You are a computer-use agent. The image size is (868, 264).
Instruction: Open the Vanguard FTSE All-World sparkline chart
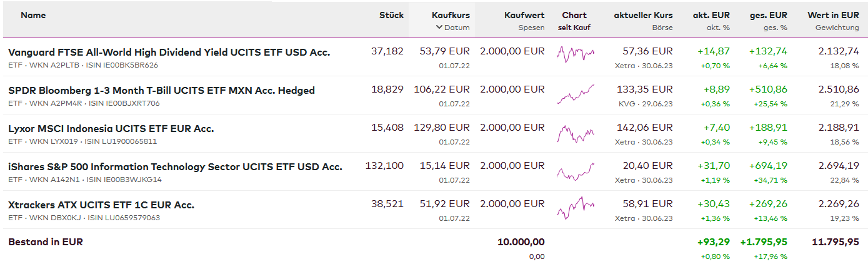click(x=575, y=55)
